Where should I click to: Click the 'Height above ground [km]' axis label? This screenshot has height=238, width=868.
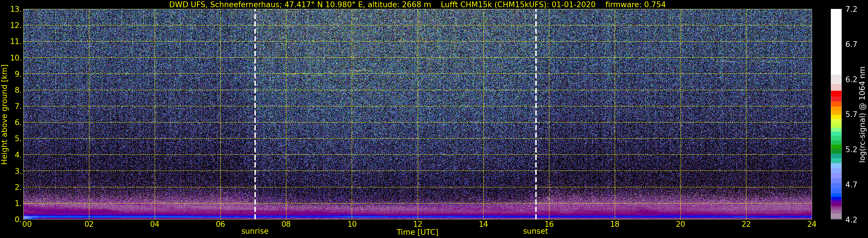click(x=4, y=114)
